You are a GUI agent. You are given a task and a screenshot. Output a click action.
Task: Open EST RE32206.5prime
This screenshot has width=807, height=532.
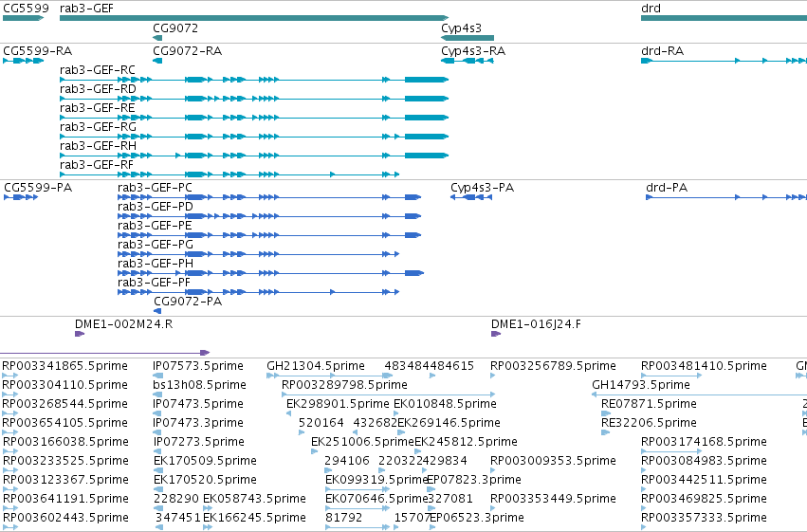click(649, 423)
